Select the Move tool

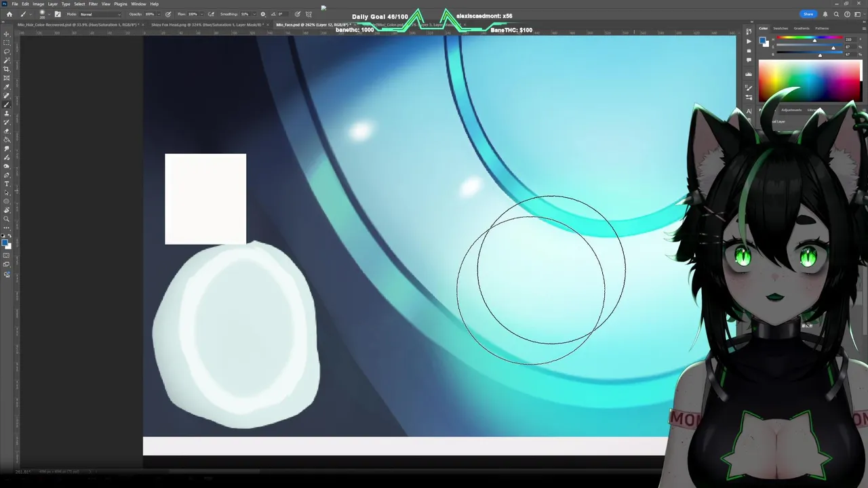[7, 34]
